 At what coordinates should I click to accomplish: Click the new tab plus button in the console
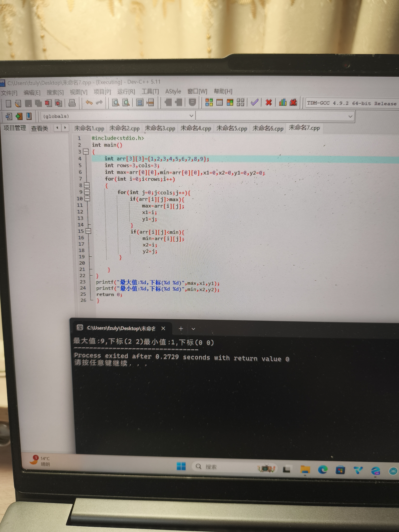[x=181, y=328]
